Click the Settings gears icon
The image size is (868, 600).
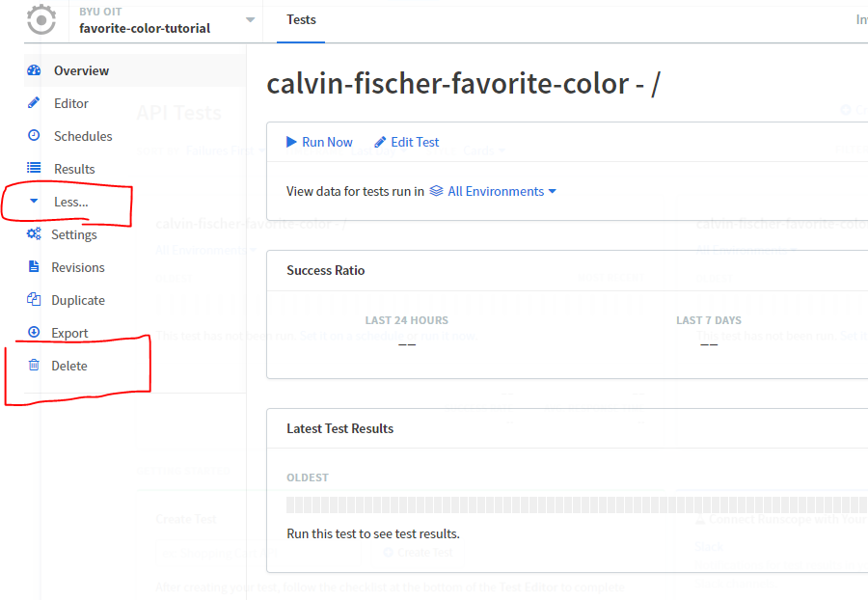click(x=34, y=234)
